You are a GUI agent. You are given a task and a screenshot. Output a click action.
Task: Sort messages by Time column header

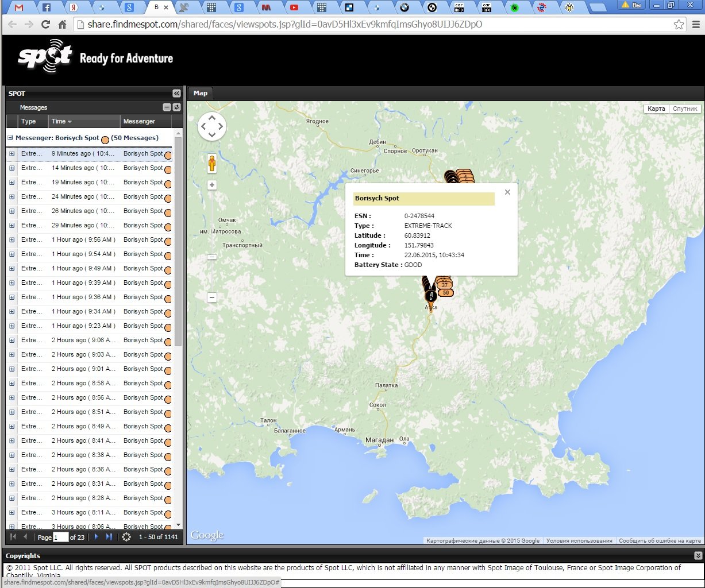(x=61, y=121)
